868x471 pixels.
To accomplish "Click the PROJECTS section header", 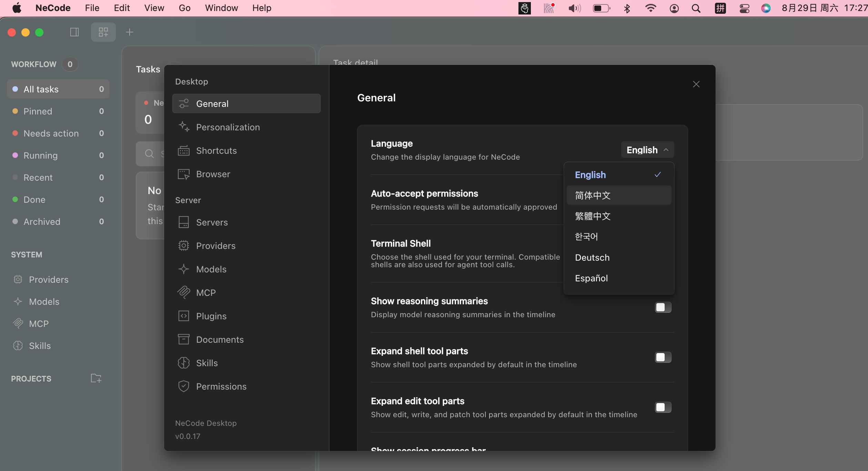I will (31, 379).
